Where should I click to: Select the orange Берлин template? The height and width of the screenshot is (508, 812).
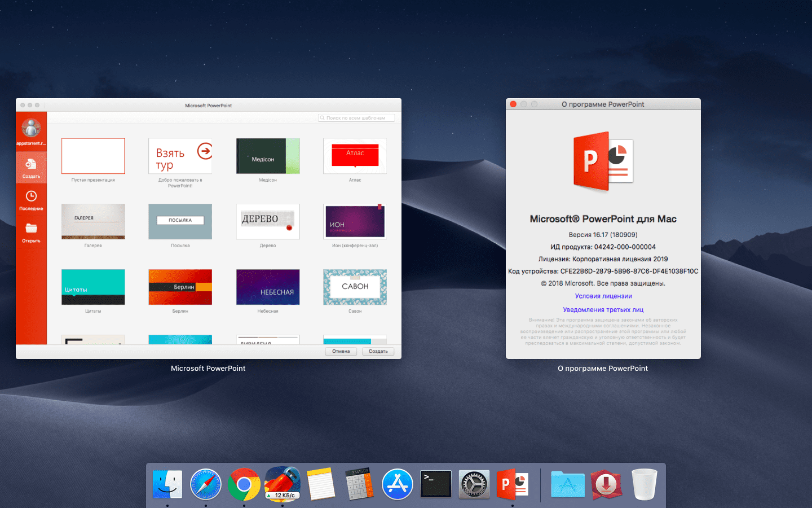coord(180,287)
